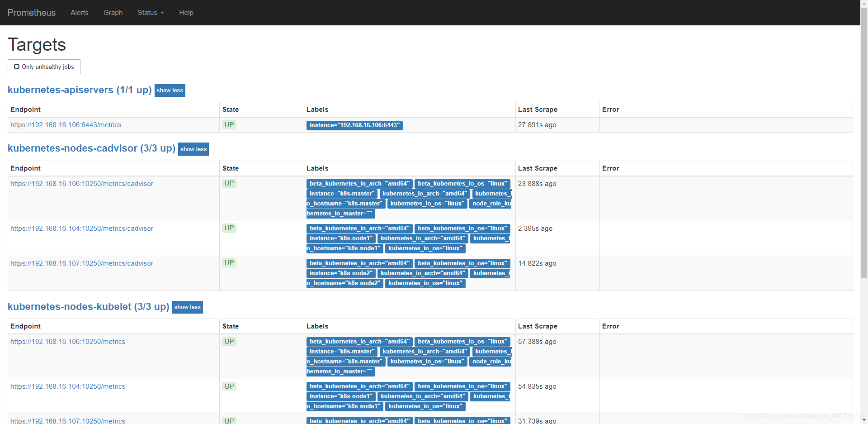Collapse kubernetes-apiservers with show less
The width and height of the screenshot is (868, 424).
pyautogui.click(x=170, y=91)
